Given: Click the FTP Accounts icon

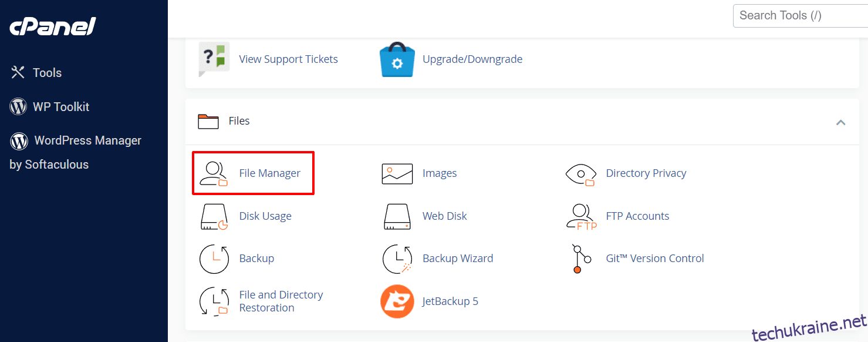Looking at the screenshot, I should click(582, 216).
